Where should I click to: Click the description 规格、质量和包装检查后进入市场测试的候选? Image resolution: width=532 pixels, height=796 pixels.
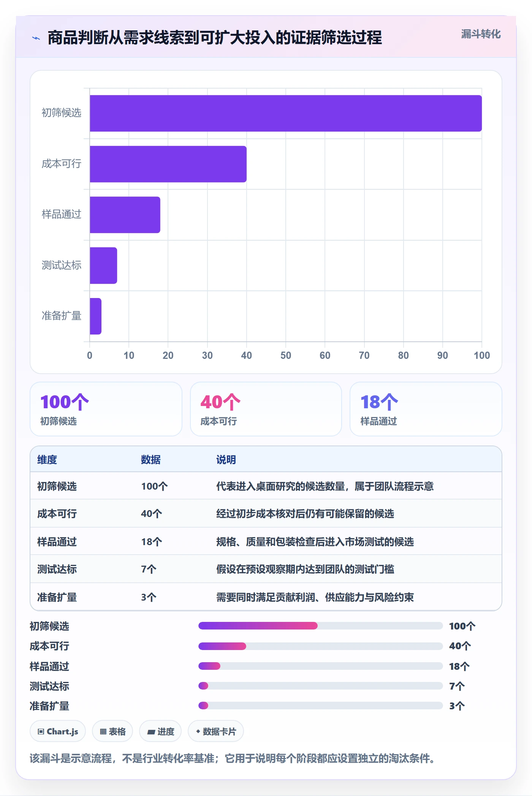(x=315, y=542)
